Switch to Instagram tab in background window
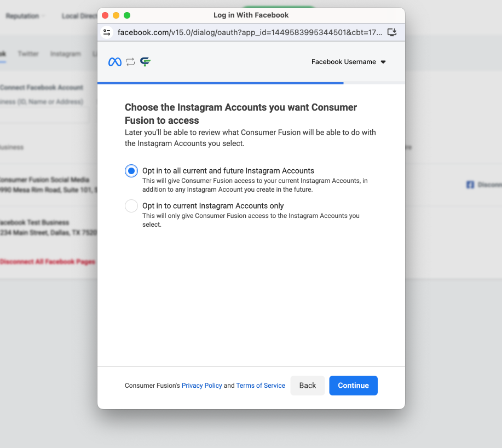This screenshot has height=448, width=502. pos(66,54)
